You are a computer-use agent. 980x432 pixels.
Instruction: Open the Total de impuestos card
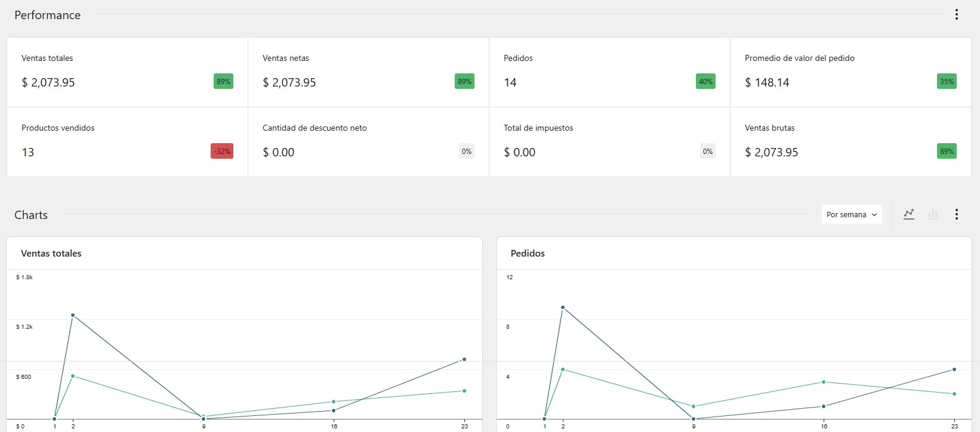coord(609,142)
